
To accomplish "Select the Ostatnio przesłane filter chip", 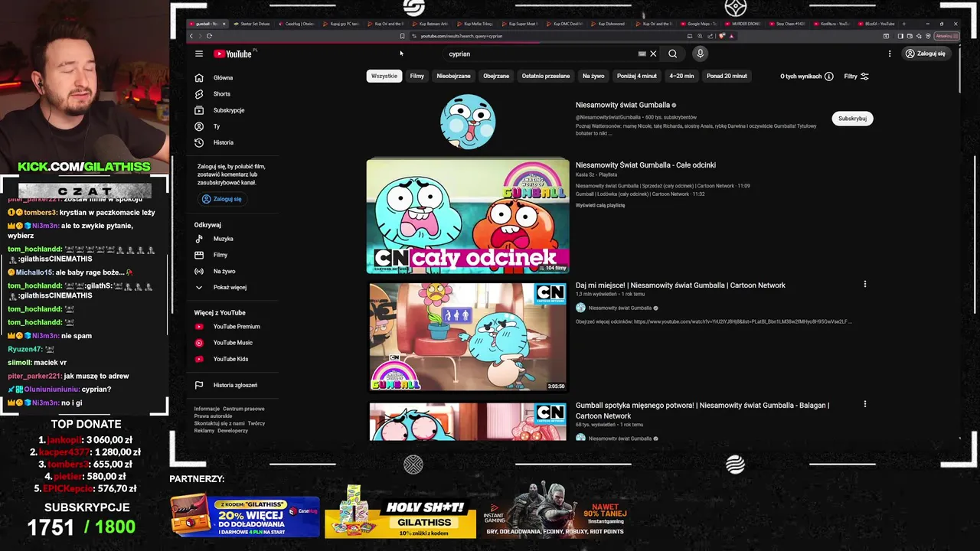I will (x=546, y=76).
